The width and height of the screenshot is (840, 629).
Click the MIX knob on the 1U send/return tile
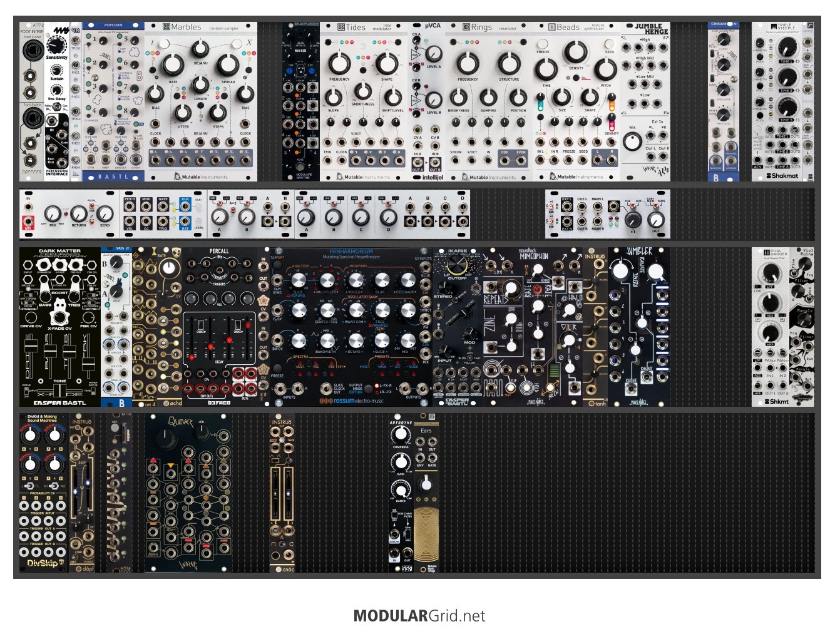[x=53, y=214]
